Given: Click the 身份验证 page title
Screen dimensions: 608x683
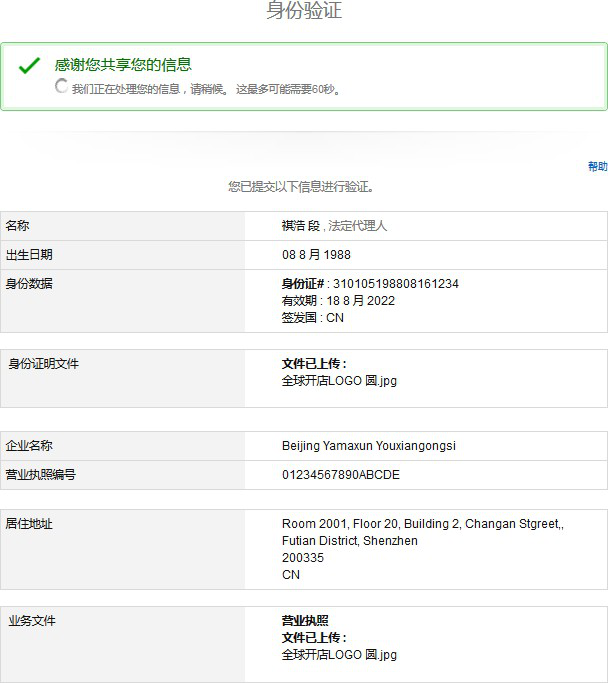Looking at the screenshot, I should (304, 10).
